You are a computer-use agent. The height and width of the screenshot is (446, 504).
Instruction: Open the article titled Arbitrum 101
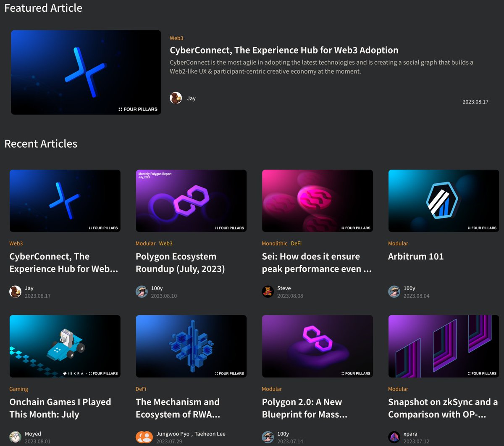415,256
